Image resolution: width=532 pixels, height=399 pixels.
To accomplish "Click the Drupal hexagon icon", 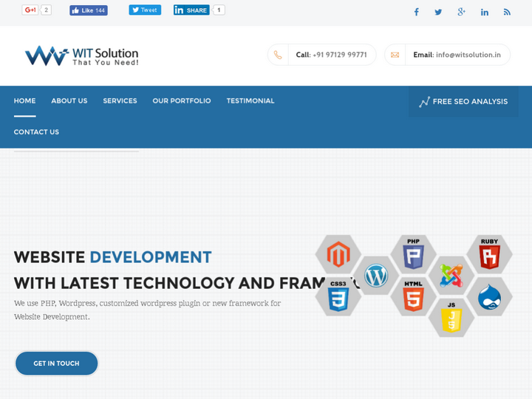I will 489,297.
